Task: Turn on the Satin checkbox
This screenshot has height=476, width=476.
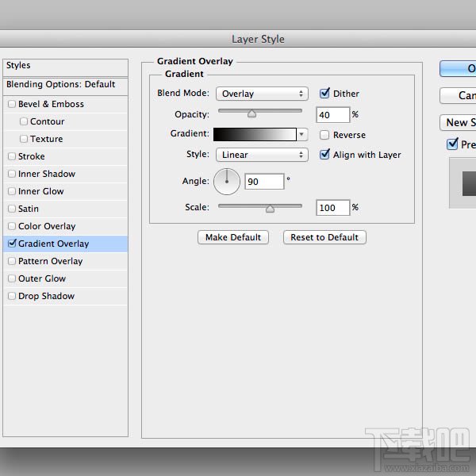Action: pos(12,209)
